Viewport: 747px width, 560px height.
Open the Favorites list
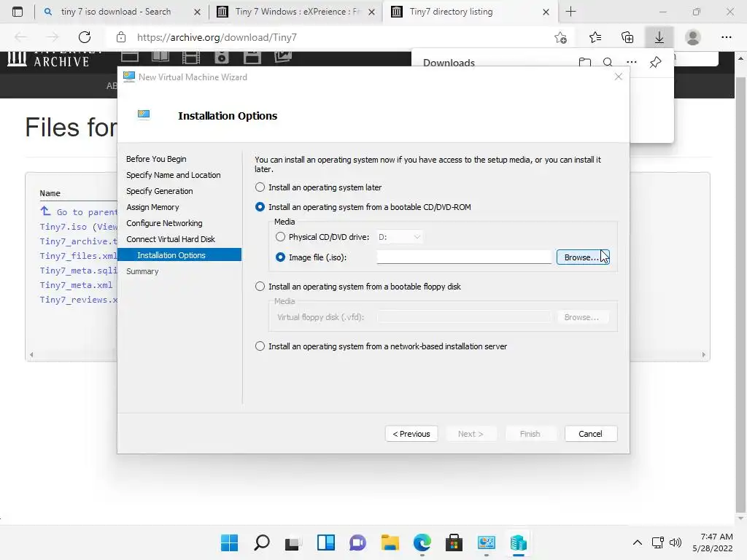tap(595, 37)
